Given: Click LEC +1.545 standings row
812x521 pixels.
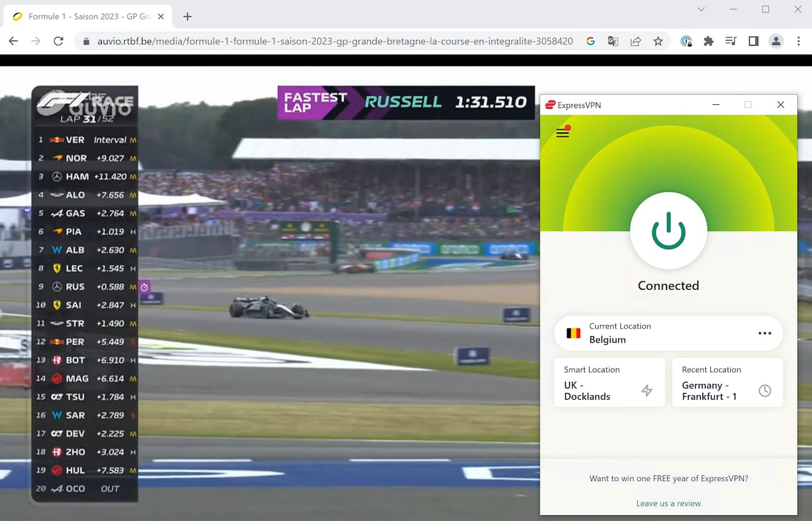Looking at the screenshot, I should (86, 268).
